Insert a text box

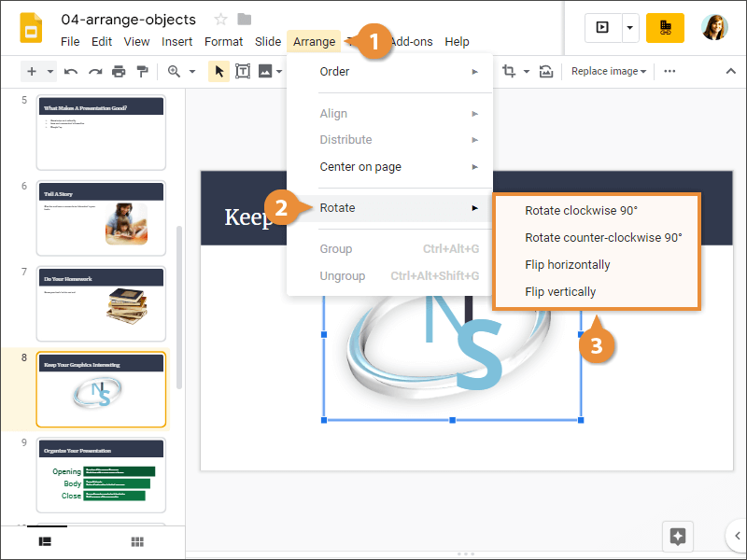(243, 72)
